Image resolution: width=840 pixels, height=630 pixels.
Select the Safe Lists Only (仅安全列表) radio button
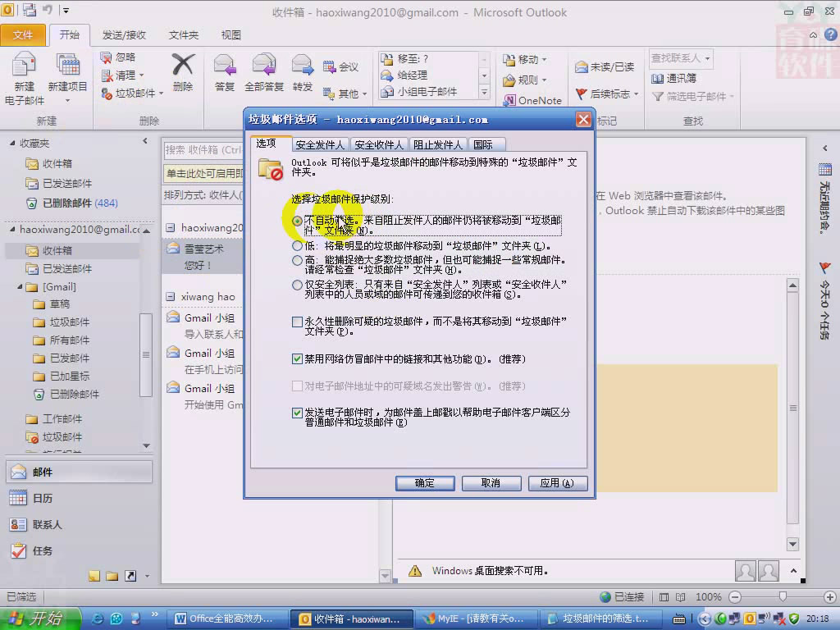(297, 285)
